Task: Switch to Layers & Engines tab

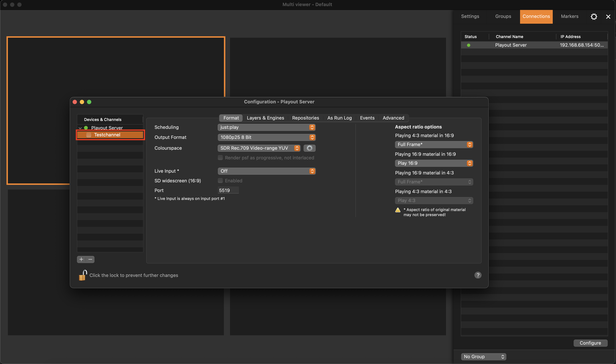Action: click(x=265, y=118)
